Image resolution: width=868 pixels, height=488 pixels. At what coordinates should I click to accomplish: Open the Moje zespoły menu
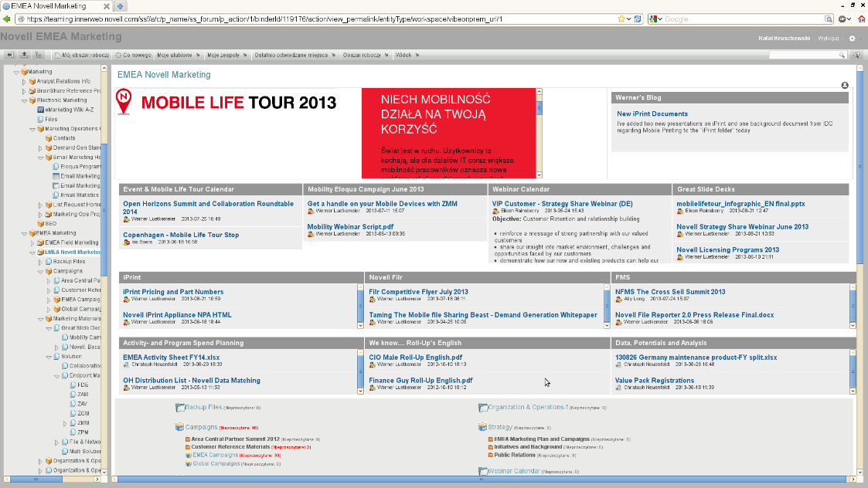coord(227,55)
